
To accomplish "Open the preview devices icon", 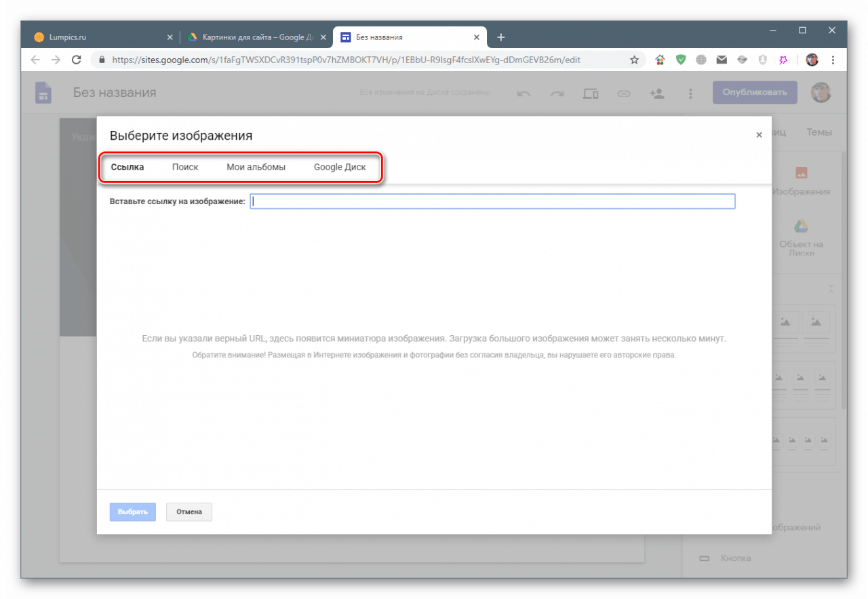I will 591,94.
